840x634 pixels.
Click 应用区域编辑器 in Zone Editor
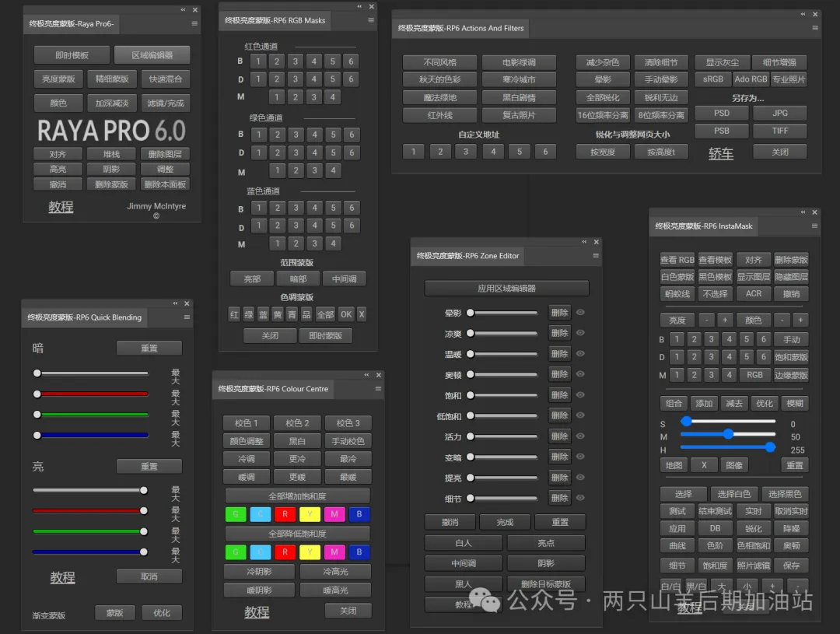coord(507,289)
